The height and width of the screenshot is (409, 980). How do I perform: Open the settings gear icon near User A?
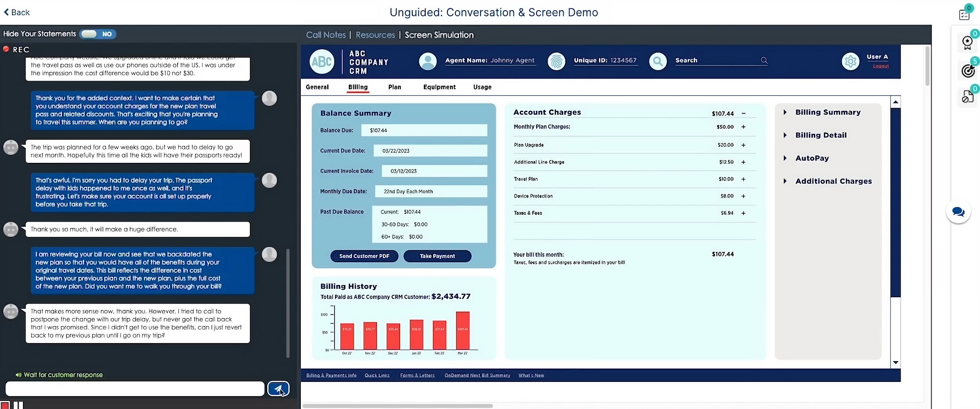pos(850,61)
